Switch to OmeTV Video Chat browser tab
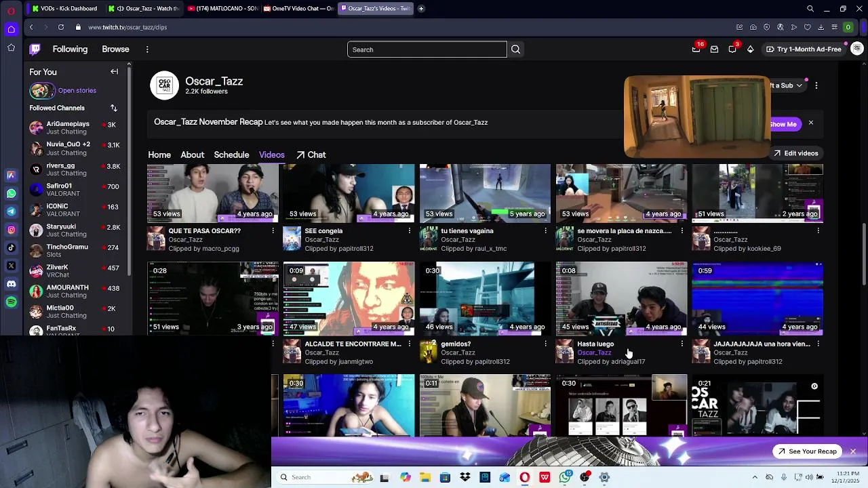868x488 pixels. [x=298, y=9]
